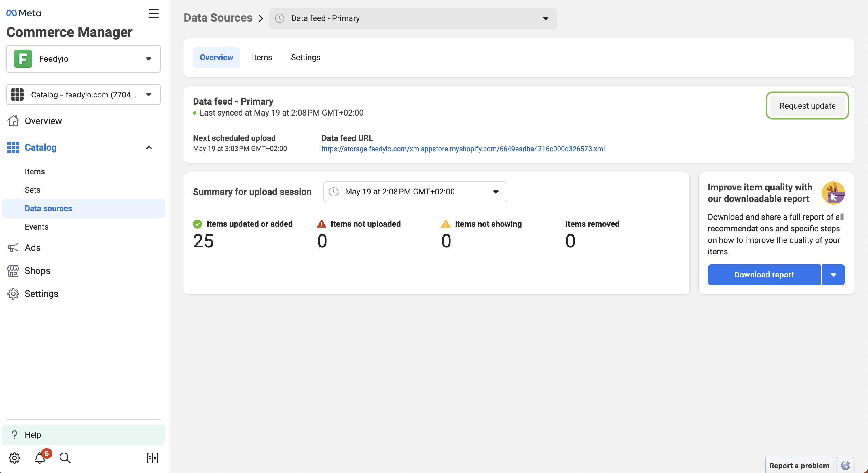
Task: Click the catalog grid icon in selector
Action: pyautogui.click(x=17, y=94)
